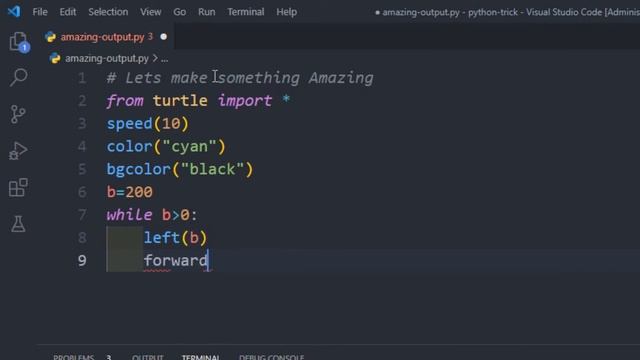Image resolution: width=640 pixels, height=360 pixels.
Task: Open the Run menu
Action: point(207,12)
